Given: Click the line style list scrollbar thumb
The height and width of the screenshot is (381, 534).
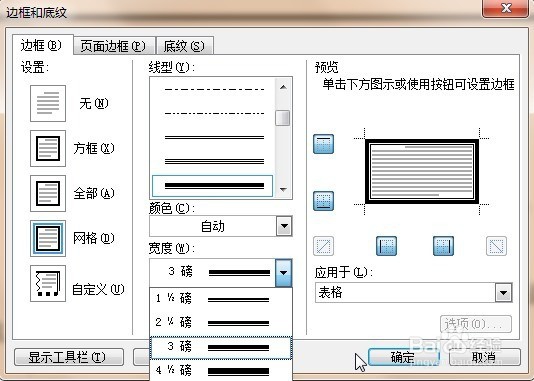Looking at the screenshot, I should point(283,118).
